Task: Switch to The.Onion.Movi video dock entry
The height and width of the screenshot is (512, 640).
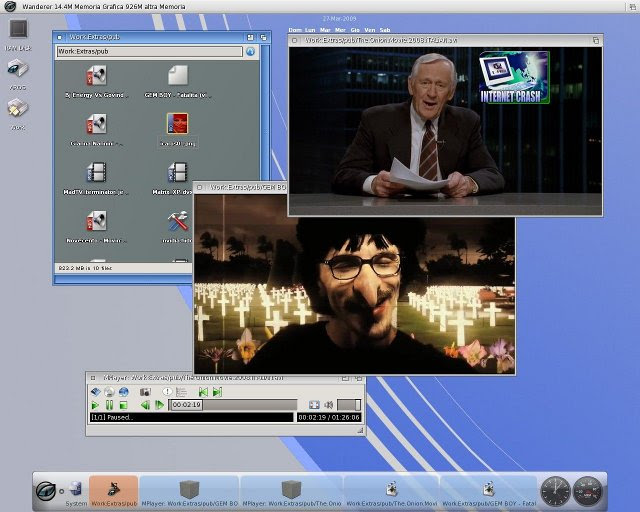Action: pos(391,492)
